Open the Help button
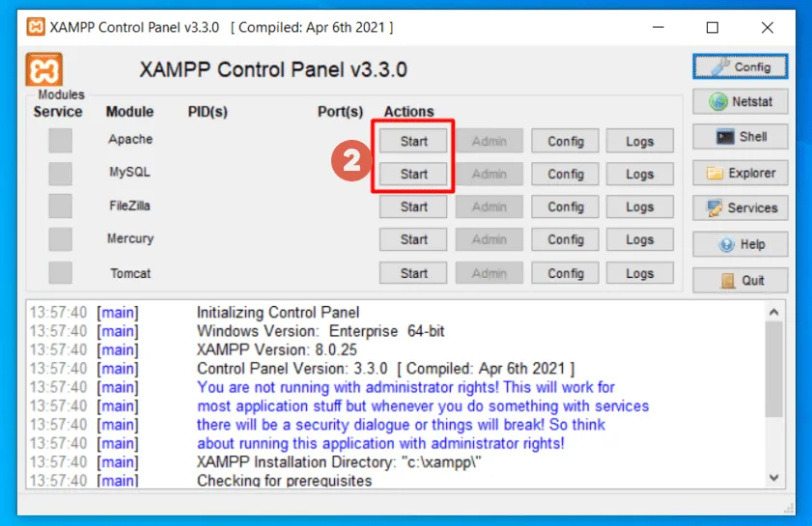The width and height of the screenshot is (812, 526). (740, 244)
